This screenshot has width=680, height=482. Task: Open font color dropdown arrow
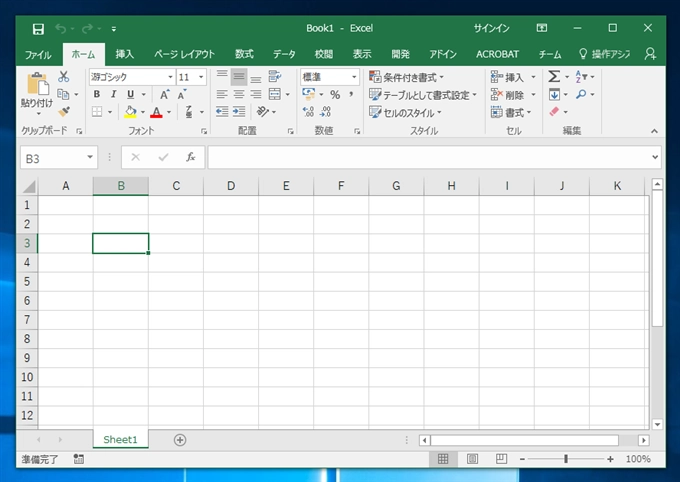[169, 112]
